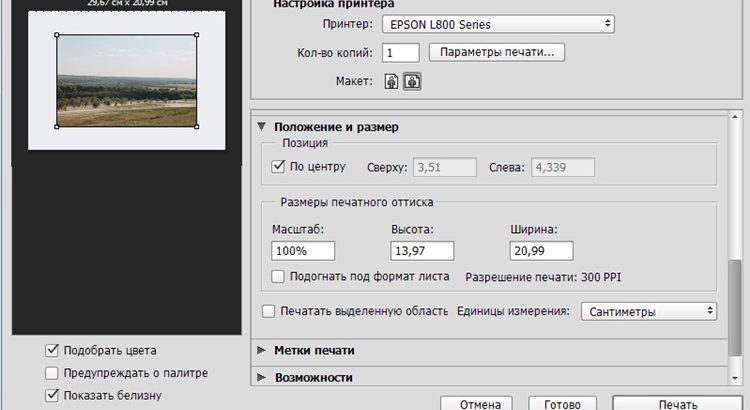Select portrait orientation layout icon

point(393,82)
